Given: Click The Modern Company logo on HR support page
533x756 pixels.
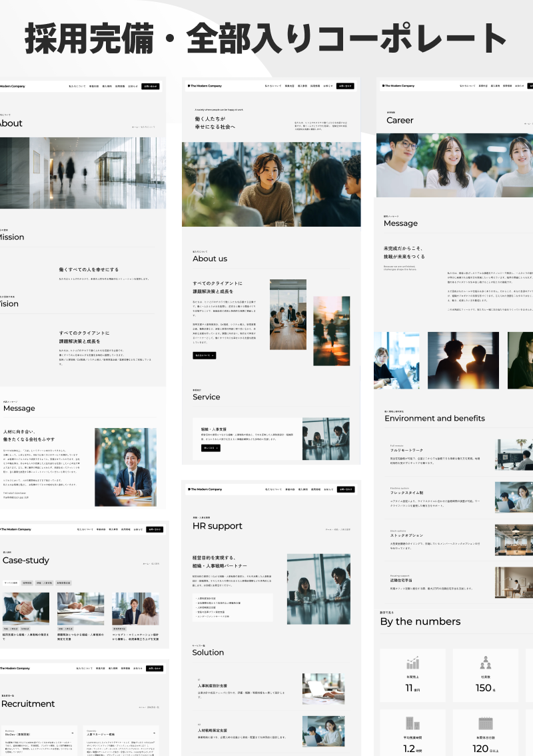Looking at the screenshot, I should coord(205,489).
